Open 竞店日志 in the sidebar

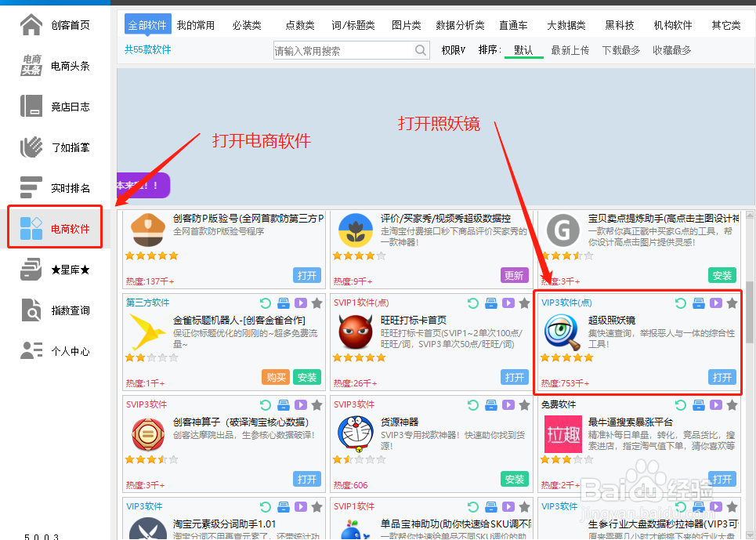[55, 107]
